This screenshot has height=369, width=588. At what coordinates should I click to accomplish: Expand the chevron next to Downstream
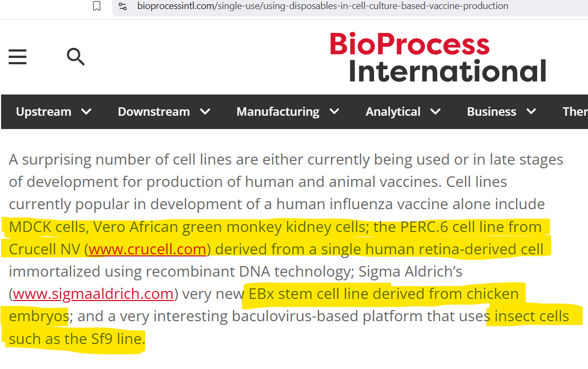(x=205, y=111)
